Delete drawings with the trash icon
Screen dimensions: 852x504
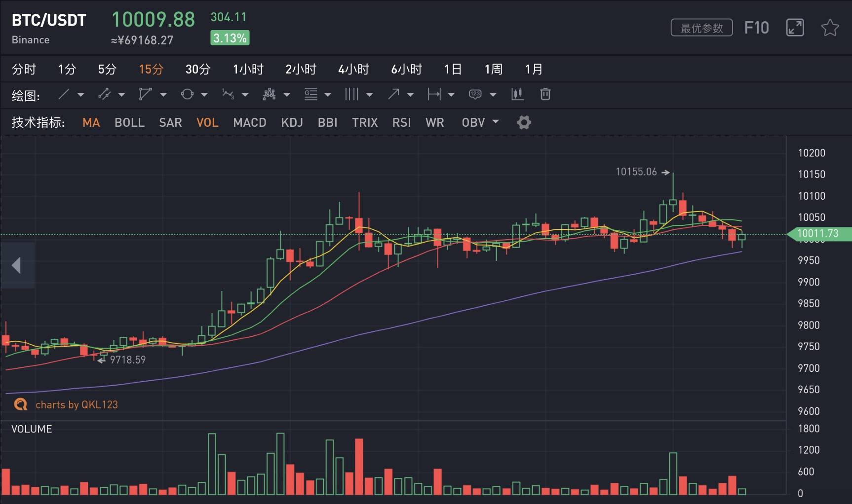click(x=545, y=94)
